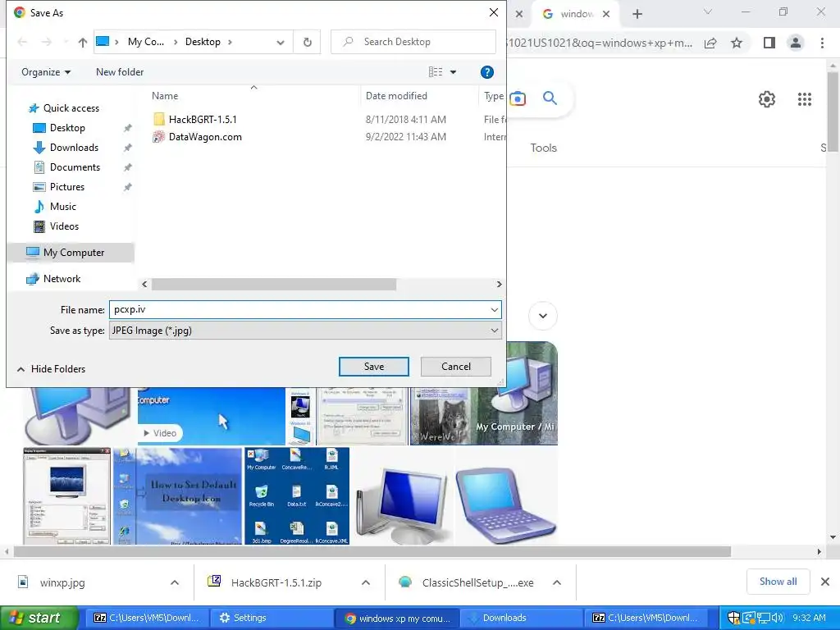Select Network in the navigation pane
840x630 pixels.
click(62, 279)
